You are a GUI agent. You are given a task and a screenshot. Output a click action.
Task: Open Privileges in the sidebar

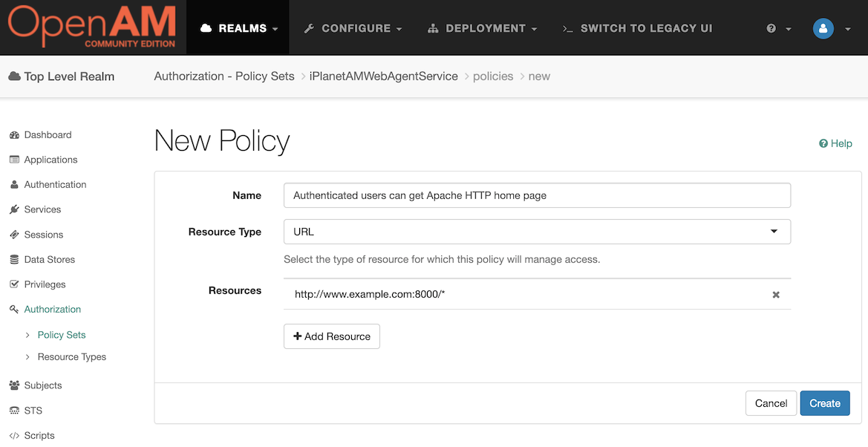[45, 284]
